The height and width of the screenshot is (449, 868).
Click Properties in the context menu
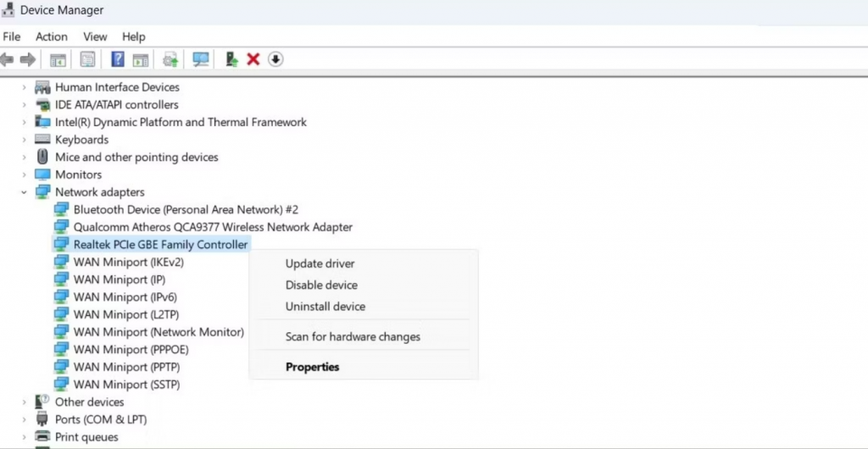coord(312,367)
